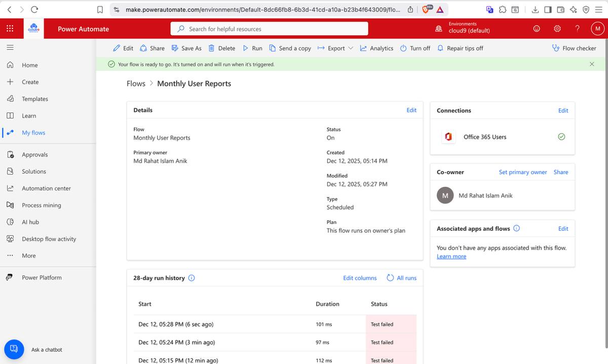This screenshot has width=608, height=364.
Task: Select My flows in sidebar
Action: (x=33, y=133)
